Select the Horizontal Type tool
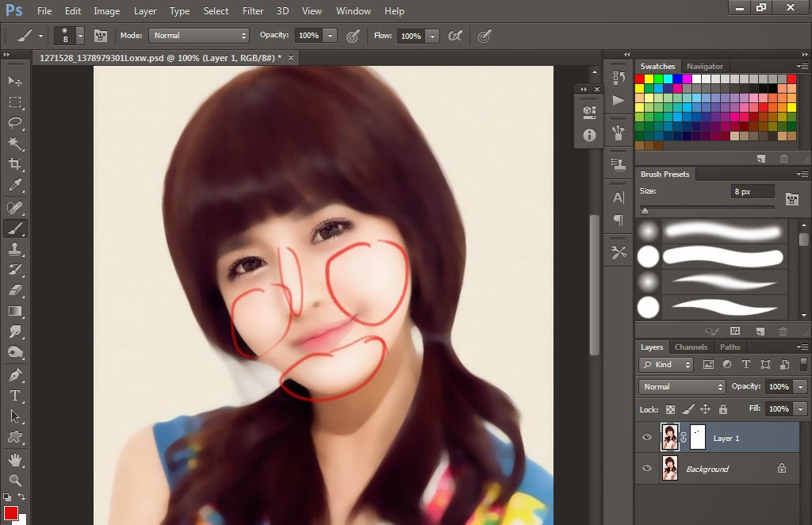Image resolution: width=812 pixels, height=525 pixels. pos(15,396)
